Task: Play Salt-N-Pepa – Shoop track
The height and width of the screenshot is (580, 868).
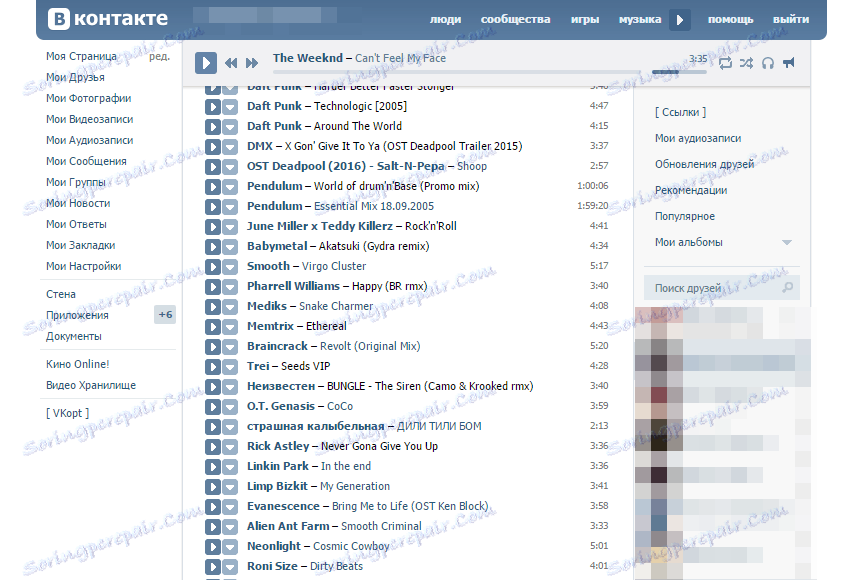Action: click(x=213, y=167)
